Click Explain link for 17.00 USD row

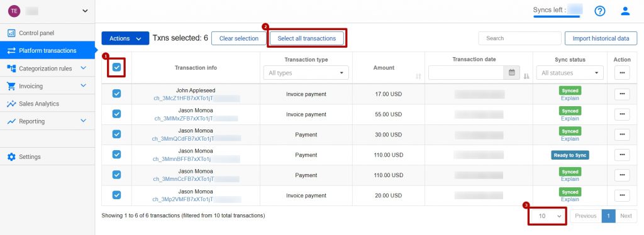click(570, 98)
